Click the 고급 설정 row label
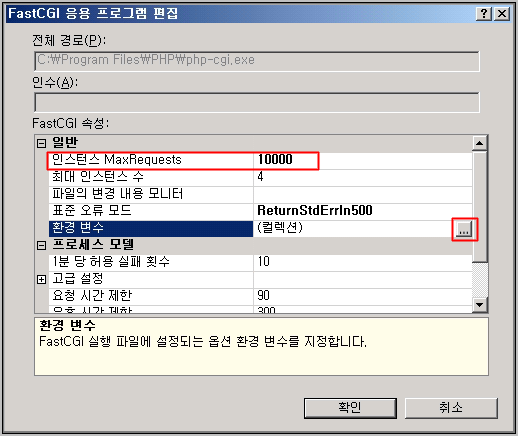 click(x=77, y=279)
